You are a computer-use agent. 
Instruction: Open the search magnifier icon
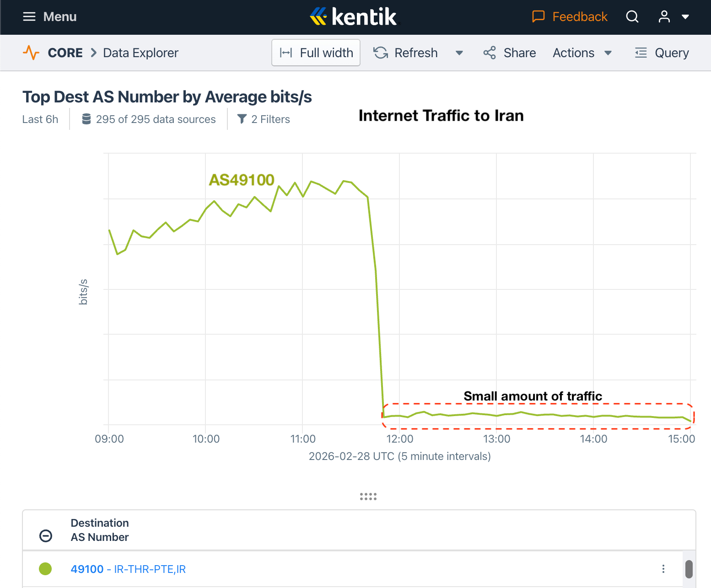click(x=632, y=17)
